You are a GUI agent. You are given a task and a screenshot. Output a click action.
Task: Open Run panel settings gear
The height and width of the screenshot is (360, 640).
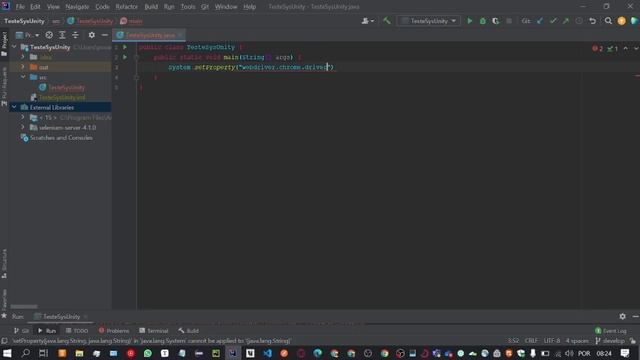coord(622,316)
